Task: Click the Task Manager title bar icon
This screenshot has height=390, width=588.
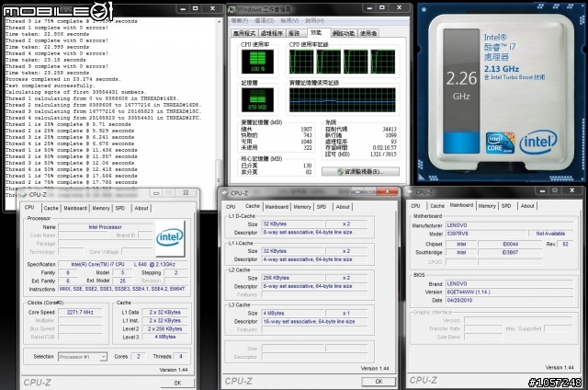Action: (x=232, y=9)
